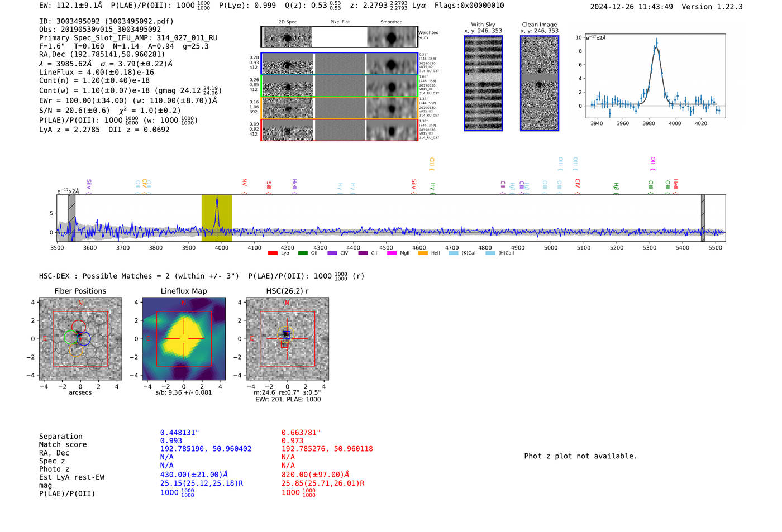
Task: Click the 'Est LyA rest-EW' row label
Action: click(71, 477)
